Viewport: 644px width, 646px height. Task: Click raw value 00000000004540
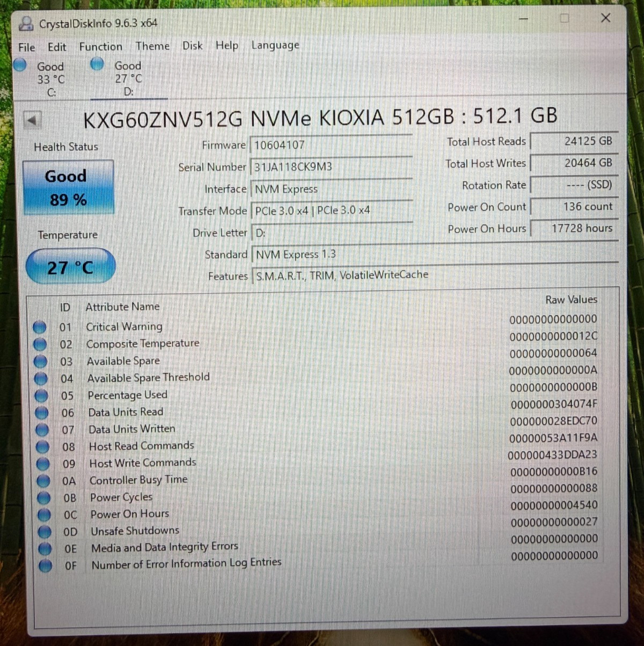(554, 505)
